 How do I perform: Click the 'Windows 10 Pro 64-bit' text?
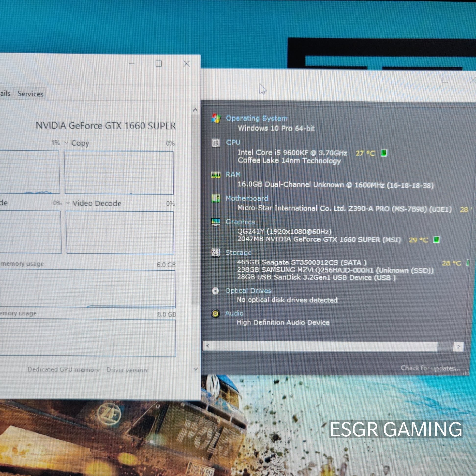click(276, 128)
